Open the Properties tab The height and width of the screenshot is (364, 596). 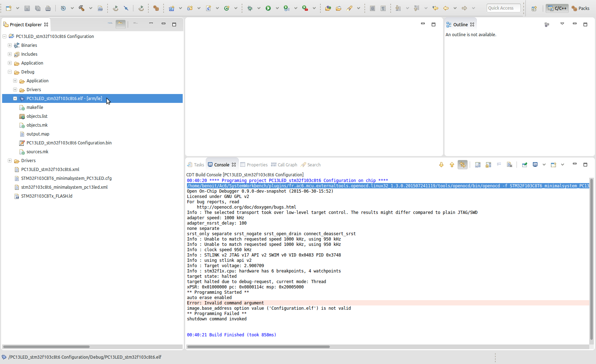click(x=254, y=165)
